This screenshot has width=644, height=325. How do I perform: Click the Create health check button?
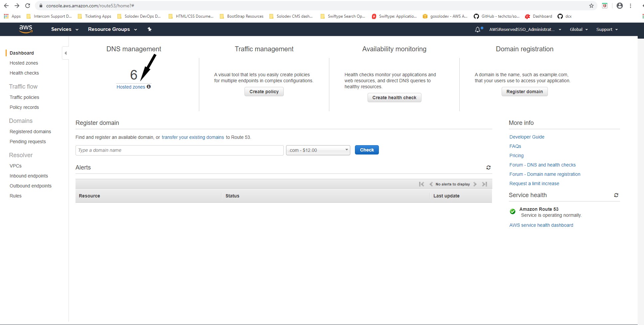394,98
